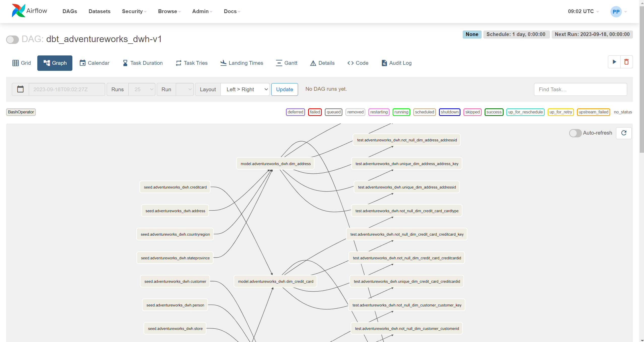
Task: Switch to the Grid tab
Action: (x=22, y=63)
